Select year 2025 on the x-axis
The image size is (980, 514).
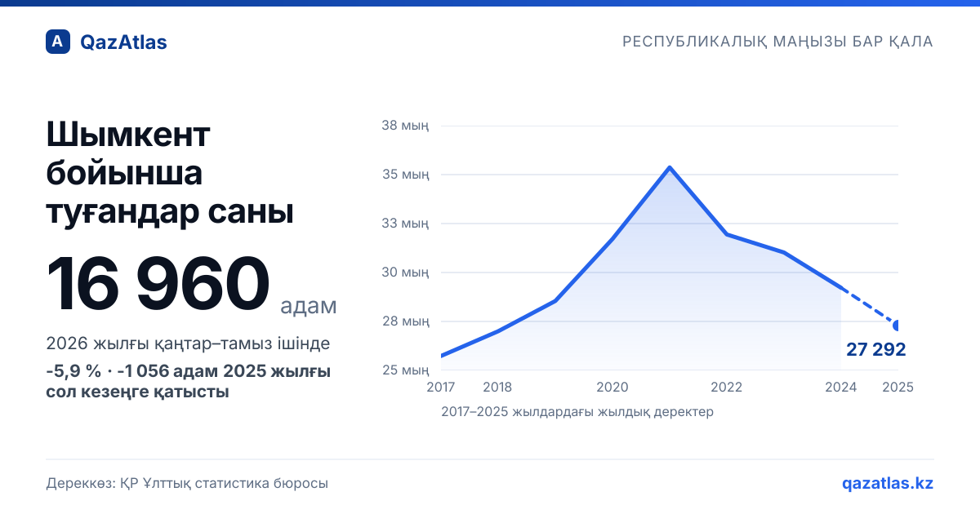point(898,387)
